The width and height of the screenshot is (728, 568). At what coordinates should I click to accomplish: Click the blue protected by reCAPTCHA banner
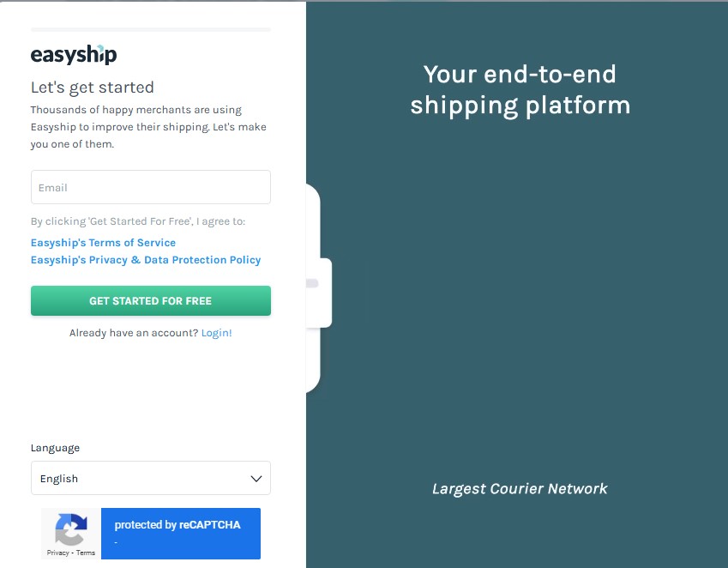coord(181,533)
